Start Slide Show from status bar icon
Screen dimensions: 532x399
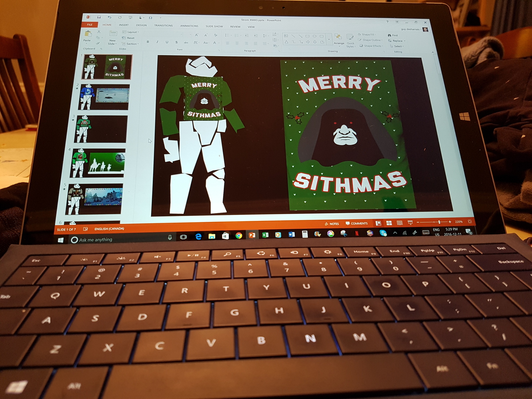point(410,222)
